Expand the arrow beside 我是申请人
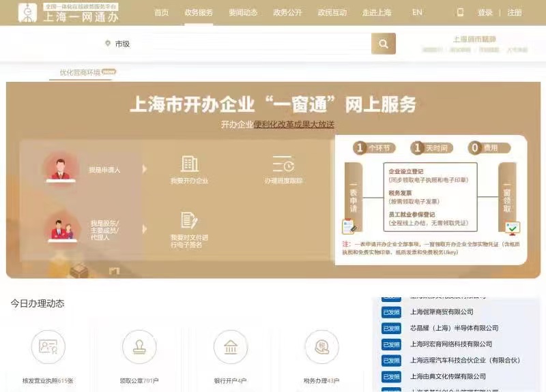 pyautogui.click(x=144, y=169)
